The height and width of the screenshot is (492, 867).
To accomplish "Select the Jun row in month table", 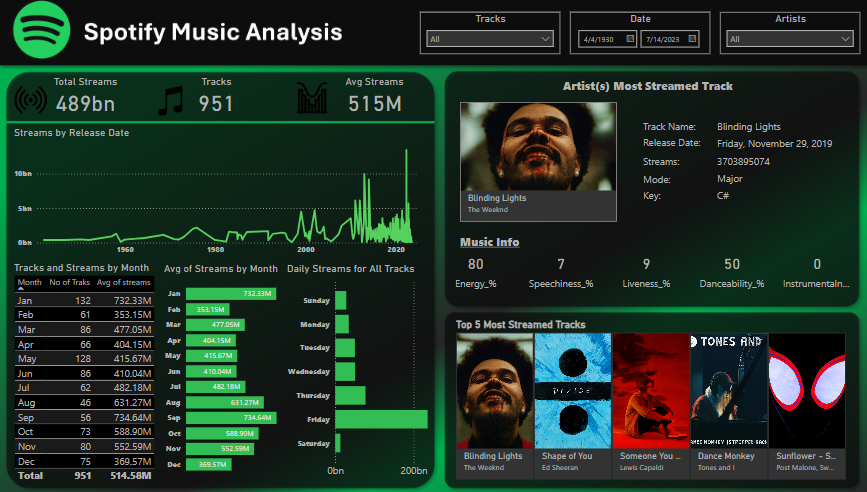I will pyautogui.click(x=84, y=373).
